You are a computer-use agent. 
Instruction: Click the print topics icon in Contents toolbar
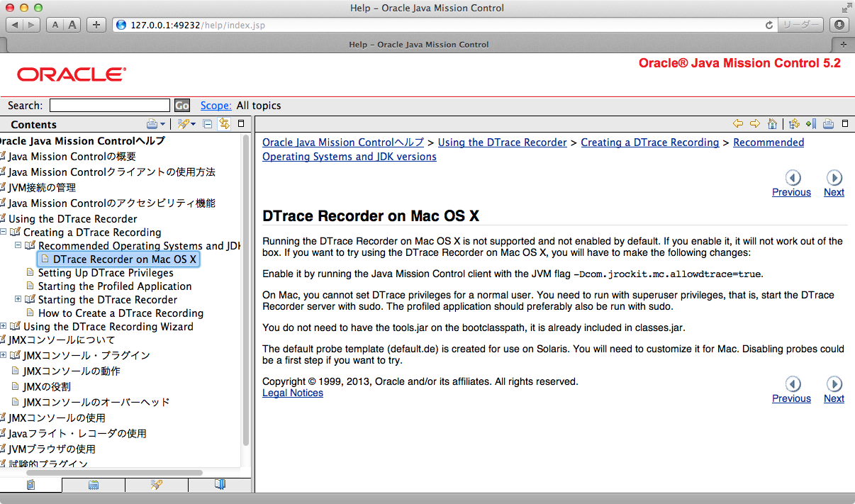click(152, 124)
